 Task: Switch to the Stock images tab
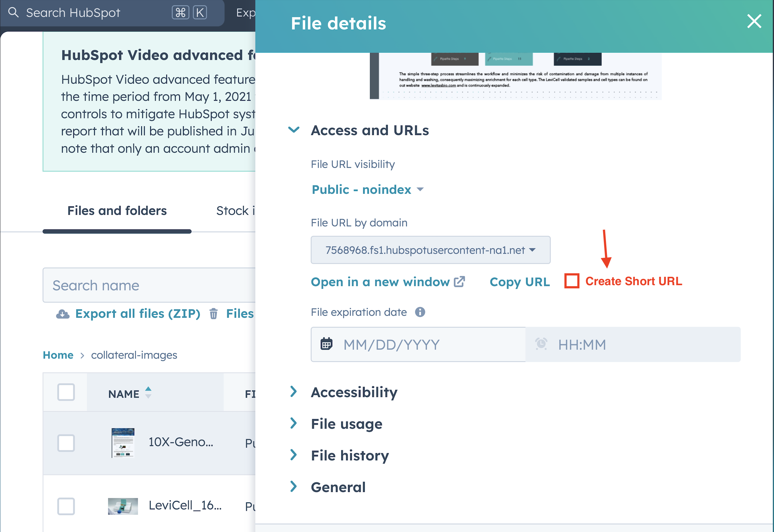236,211
